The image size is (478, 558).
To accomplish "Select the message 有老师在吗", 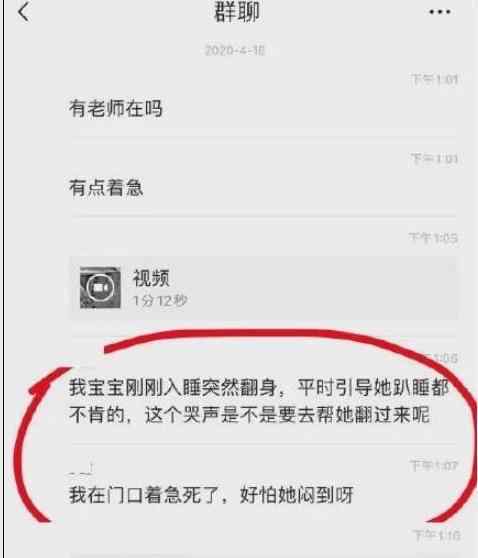I will [x=116, y=109].
